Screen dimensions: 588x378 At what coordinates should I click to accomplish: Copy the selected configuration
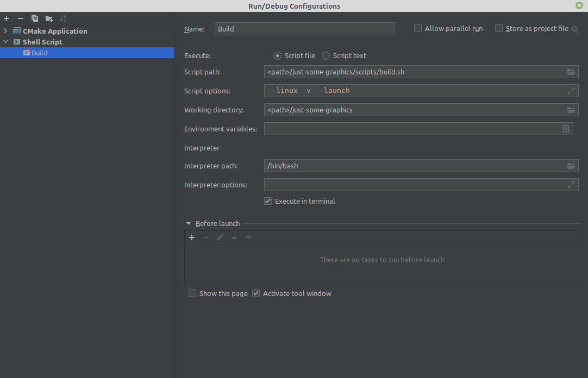(x=34, y=18)
